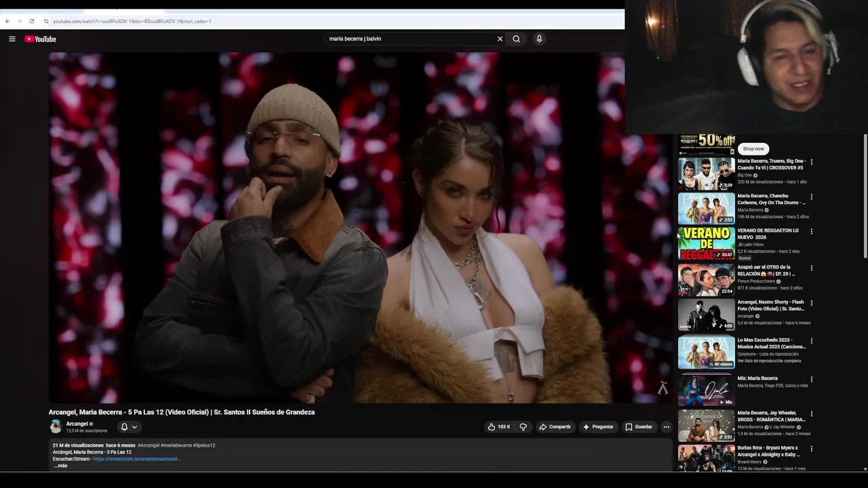Open options menu for CROSSOVER #5 video
This screenshot has width=868, height=488.
812,162
